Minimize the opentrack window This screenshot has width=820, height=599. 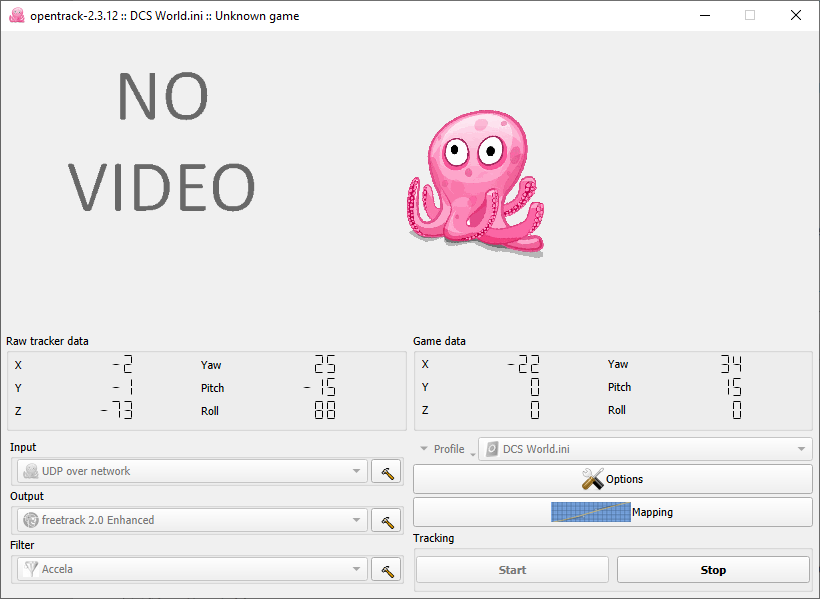click(x=704, y=16)
